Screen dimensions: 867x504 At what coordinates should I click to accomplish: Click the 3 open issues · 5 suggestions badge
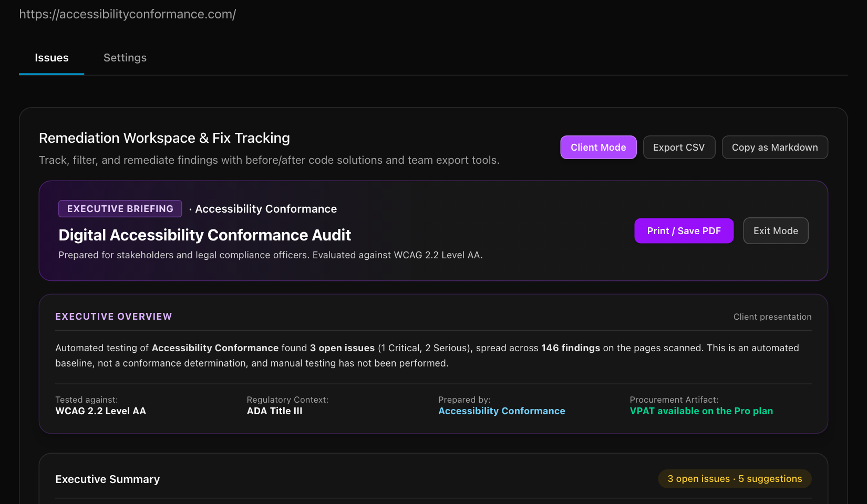(735, 479)
